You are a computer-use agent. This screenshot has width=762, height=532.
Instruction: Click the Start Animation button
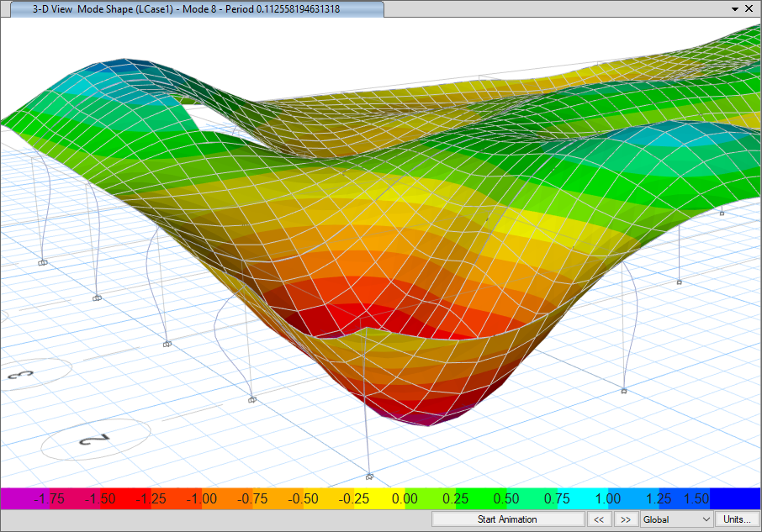pyautogui.click(x=507, y=519)
